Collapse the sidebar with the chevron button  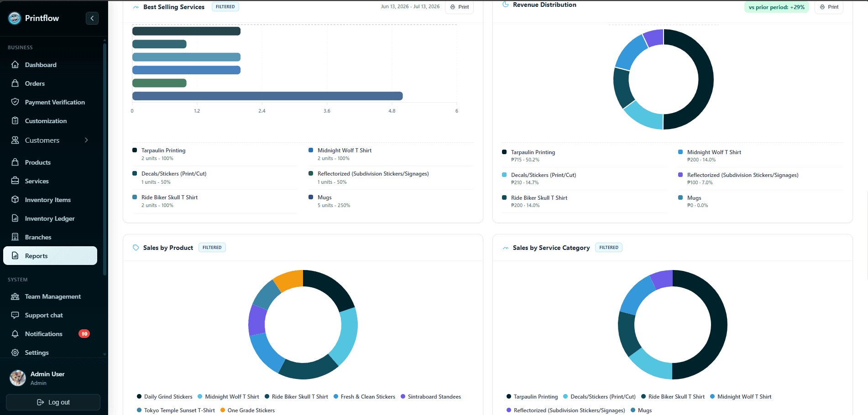92,18
